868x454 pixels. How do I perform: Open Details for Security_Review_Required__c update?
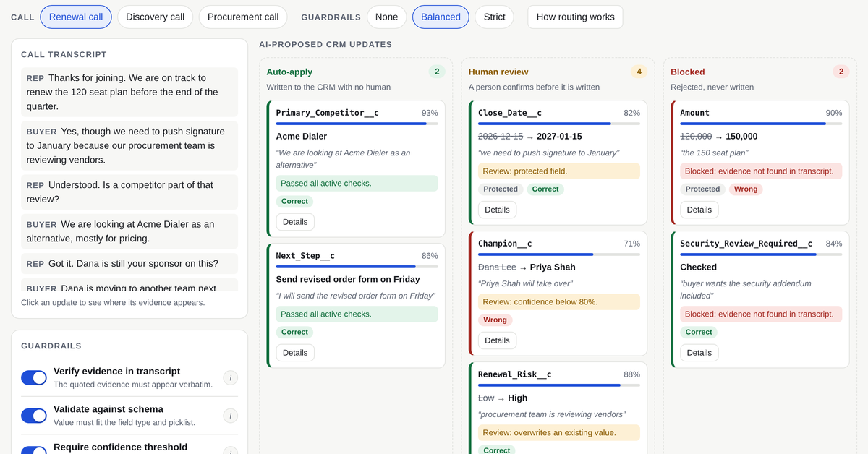[699, 353]
